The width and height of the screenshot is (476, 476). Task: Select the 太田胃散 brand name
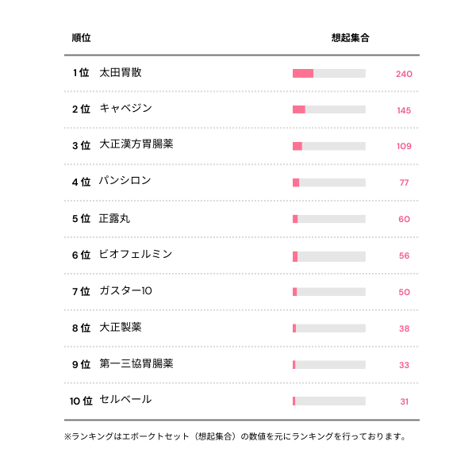point(121,73)
